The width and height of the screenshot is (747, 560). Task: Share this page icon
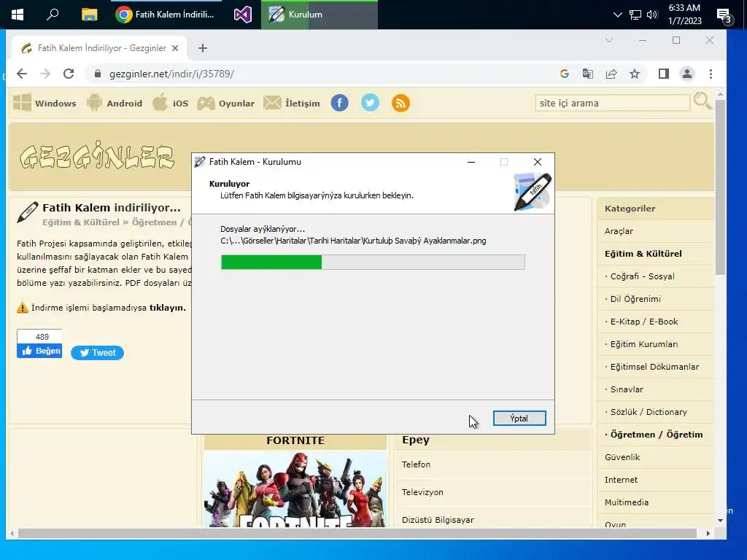[611, 74]
